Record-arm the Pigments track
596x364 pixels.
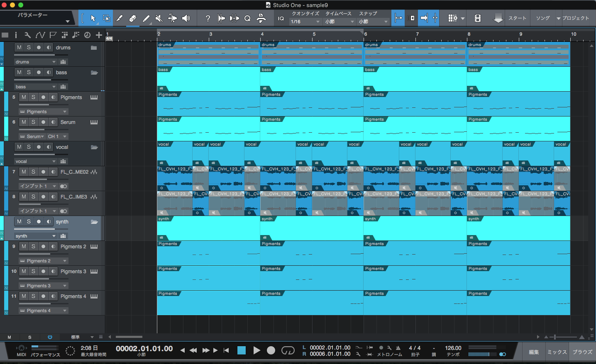[x=43, y=97]
